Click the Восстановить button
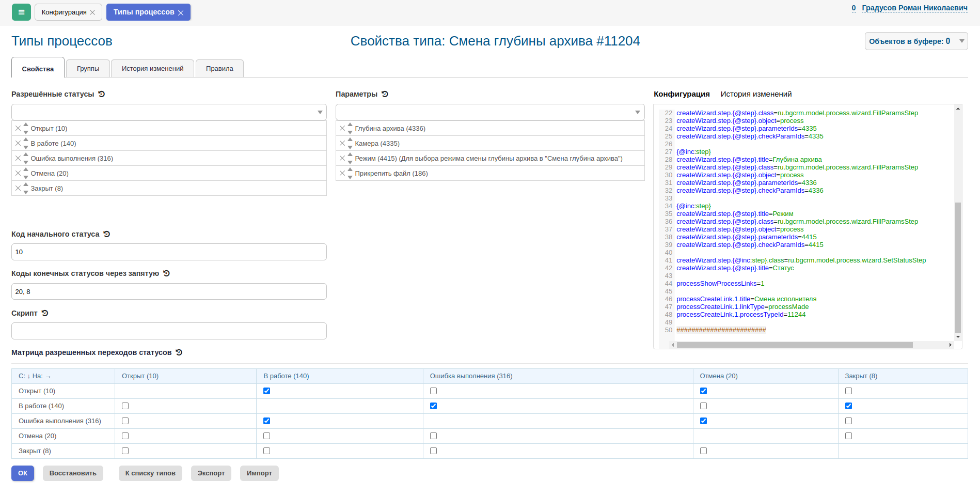This screenshot has width=980, height=495. pos(73,473)
